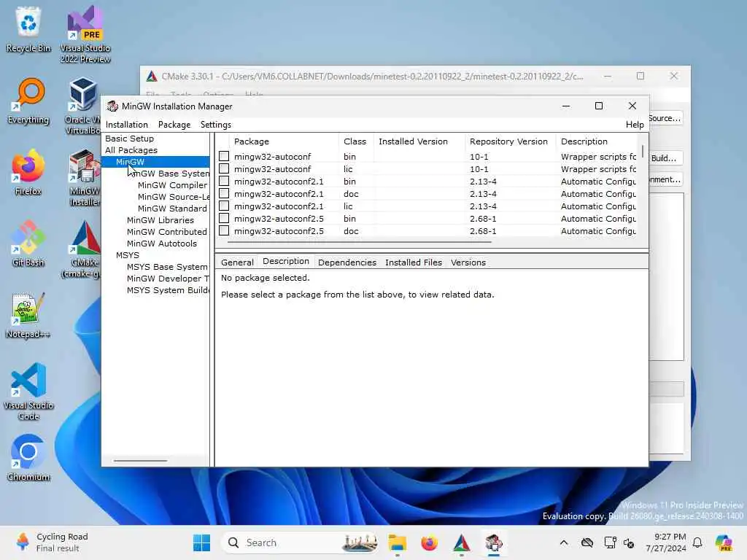Select MinGW Developer Toolkit tree item

[x=168, y=279]
